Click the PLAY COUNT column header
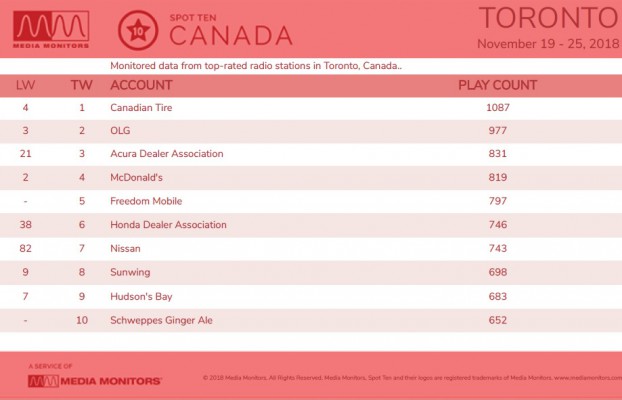The height and width of the screenshot is (400, 622). click(x=498, y=85)
